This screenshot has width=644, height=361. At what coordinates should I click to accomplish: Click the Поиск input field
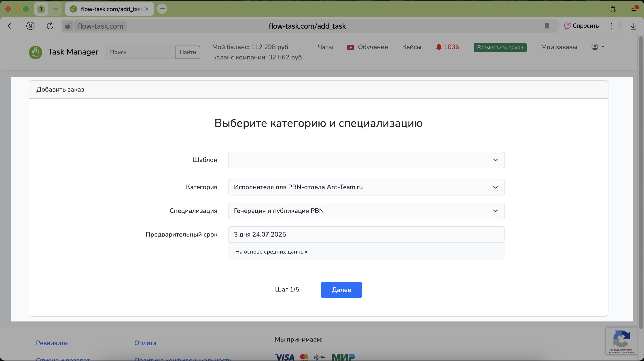pos(141,52)
